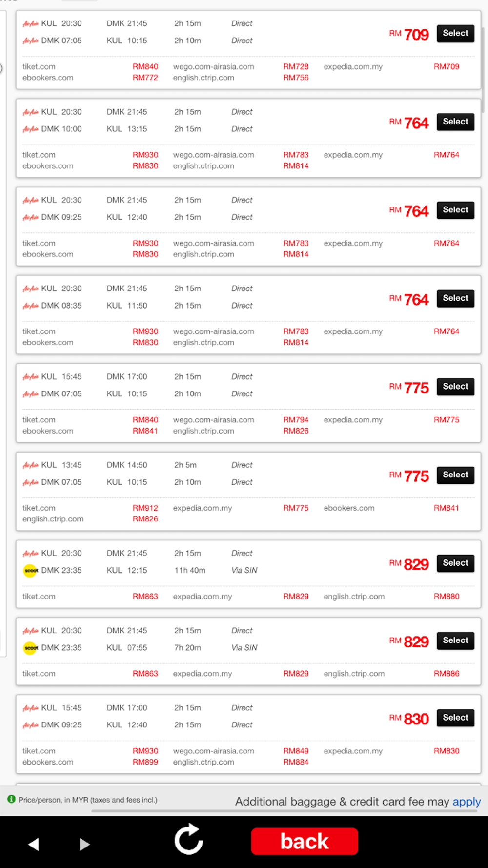Tap the Scoot airline logo on DMK 23:35 arriving 07:55
Viewport: 488px width, 868px height.
30,648
